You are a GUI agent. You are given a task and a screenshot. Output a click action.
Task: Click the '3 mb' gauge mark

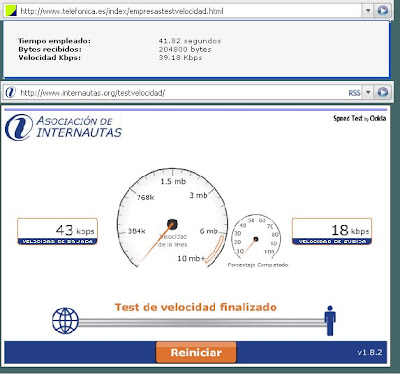coord(198,195)
